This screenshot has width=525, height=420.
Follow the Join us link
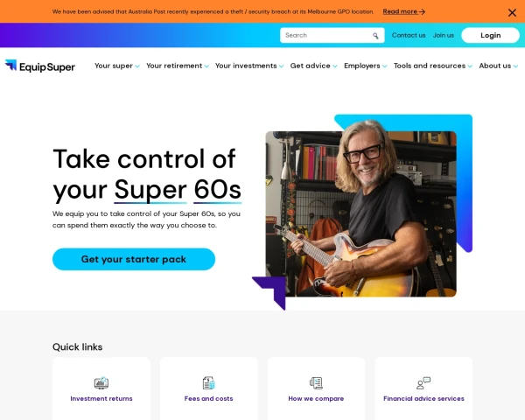point(444,35)
